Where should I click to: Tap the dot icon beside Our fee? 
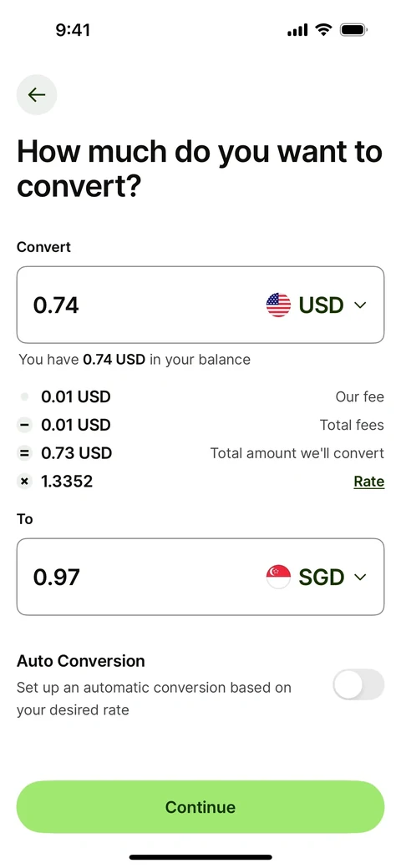coord(24,397)
